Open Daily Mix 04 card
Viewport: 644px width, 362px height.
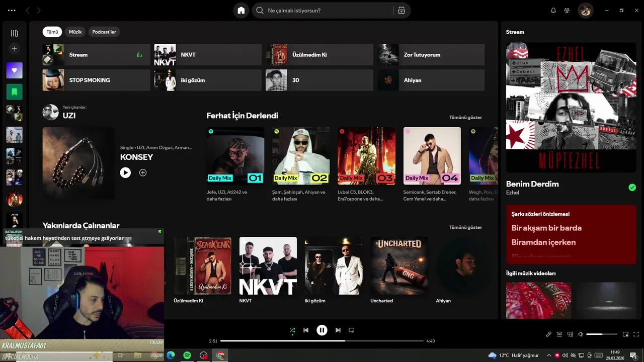[432, 165]
